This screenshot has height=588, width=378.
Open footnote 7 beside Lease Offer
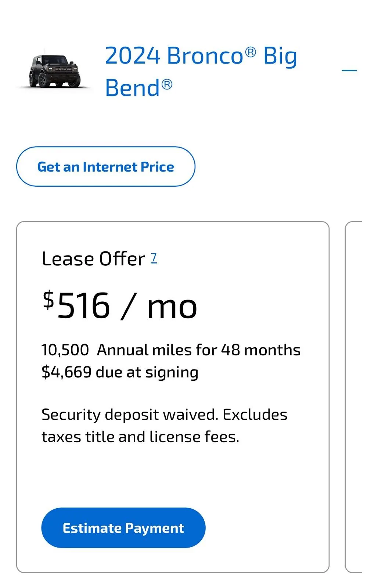click(x=154, y=258)
